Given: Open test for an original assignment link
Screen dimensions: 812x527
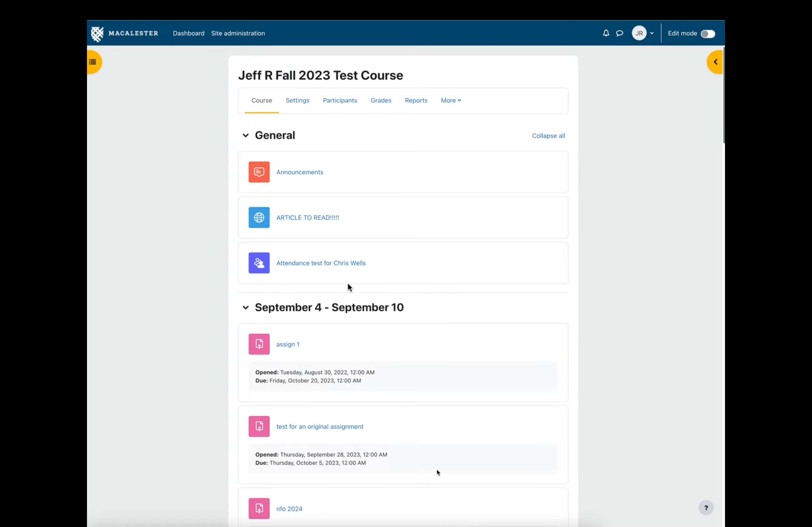Looking at the screenshot, I should [x=319, y=426].
